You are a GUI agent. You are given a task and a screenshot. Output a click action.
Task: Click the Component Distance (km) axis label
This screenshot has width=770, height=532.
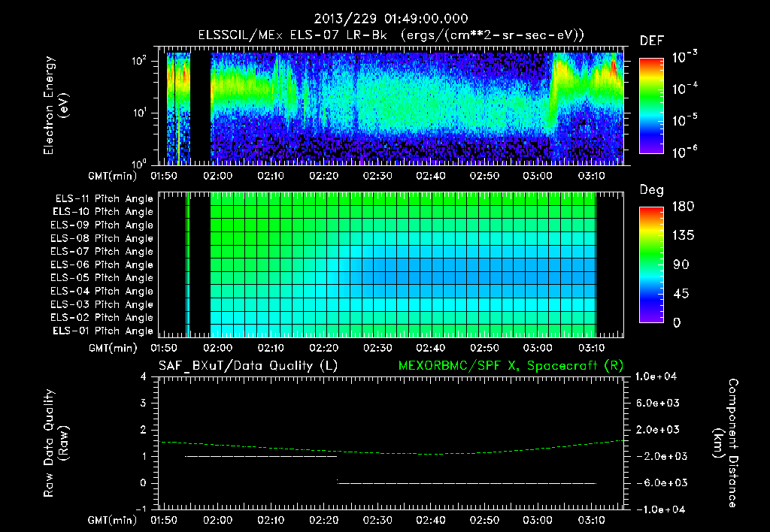[x=726, y=443]
